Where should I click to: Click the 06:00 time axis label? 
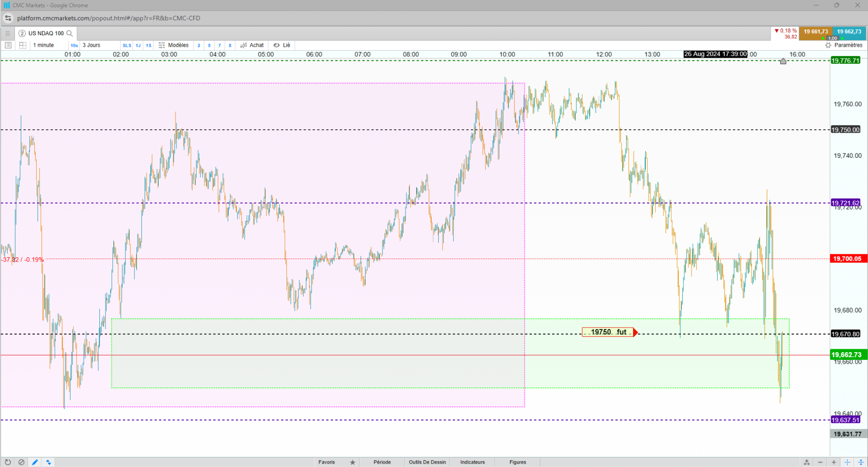[314, 55]
